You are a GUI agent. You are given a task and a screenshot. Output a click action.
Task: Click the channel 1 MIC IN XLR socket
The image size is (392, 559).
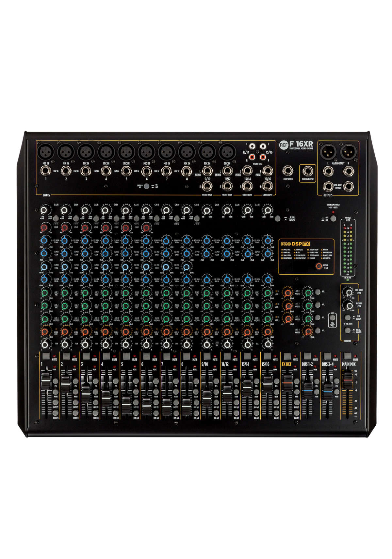[x=45, y=152]
